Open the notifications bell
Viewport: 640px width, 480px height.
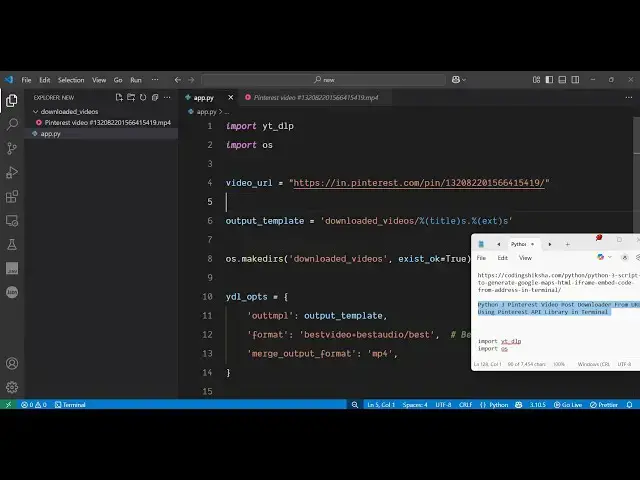pos(629,404)
